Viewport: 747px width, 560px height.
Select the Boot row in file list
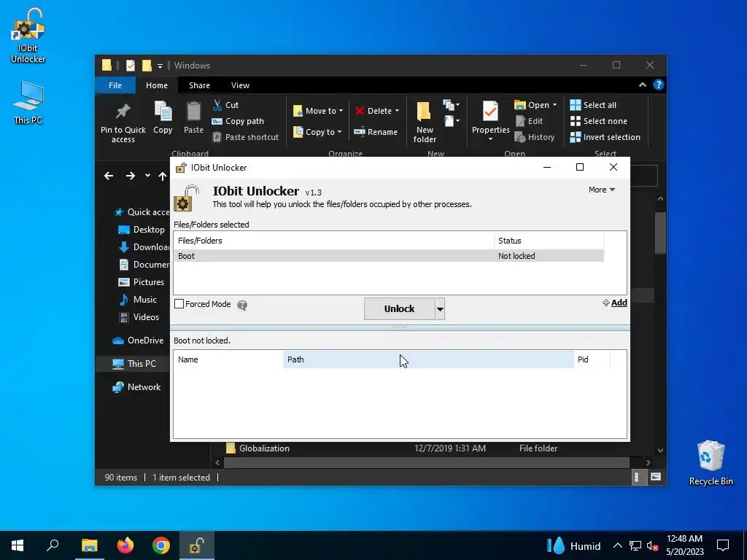(389, 256)
